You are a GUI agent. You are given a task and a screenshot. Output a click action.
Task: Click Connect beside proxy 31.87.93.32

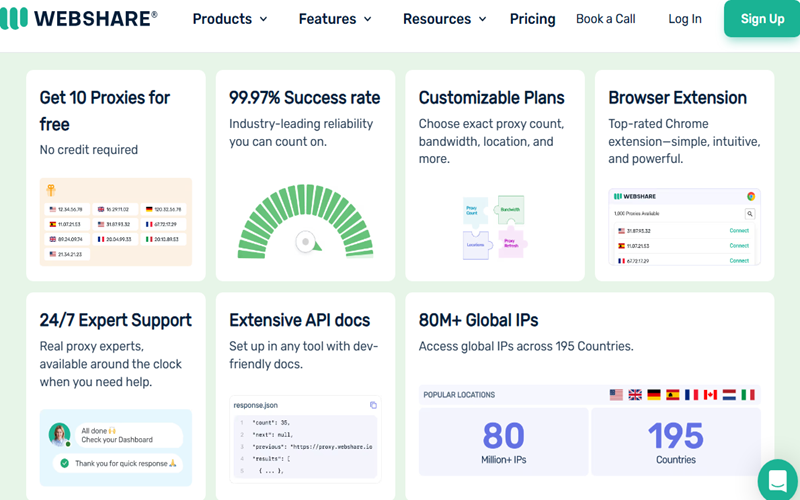pos(739,231)
